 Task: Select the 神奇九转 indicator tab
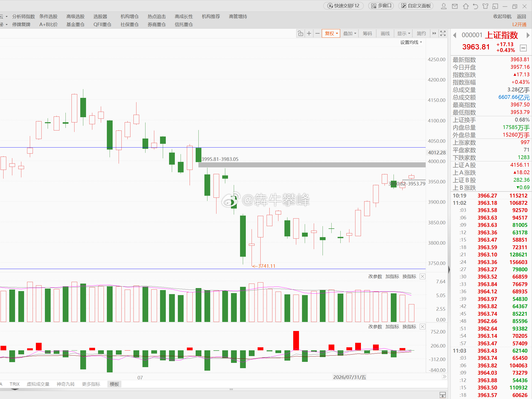click(66, 384)
